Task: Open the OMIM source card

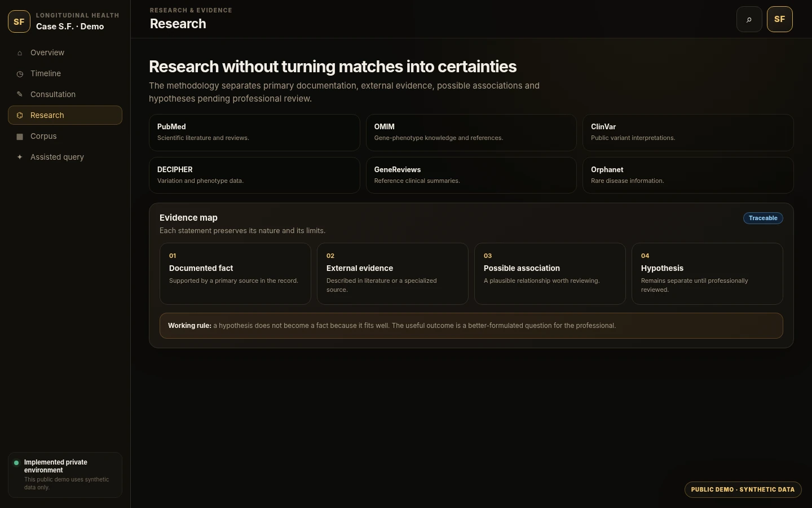Action: (471, 133)
